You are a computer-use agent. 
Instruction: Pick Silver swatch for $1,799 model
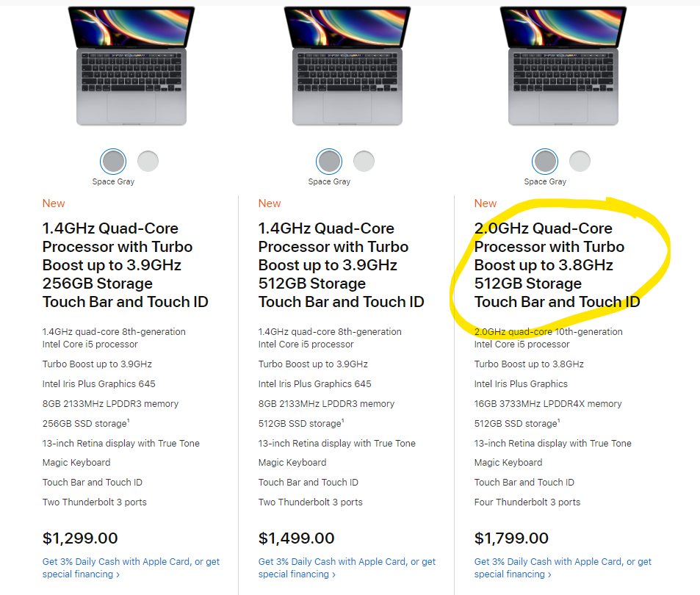coord(580,161)
